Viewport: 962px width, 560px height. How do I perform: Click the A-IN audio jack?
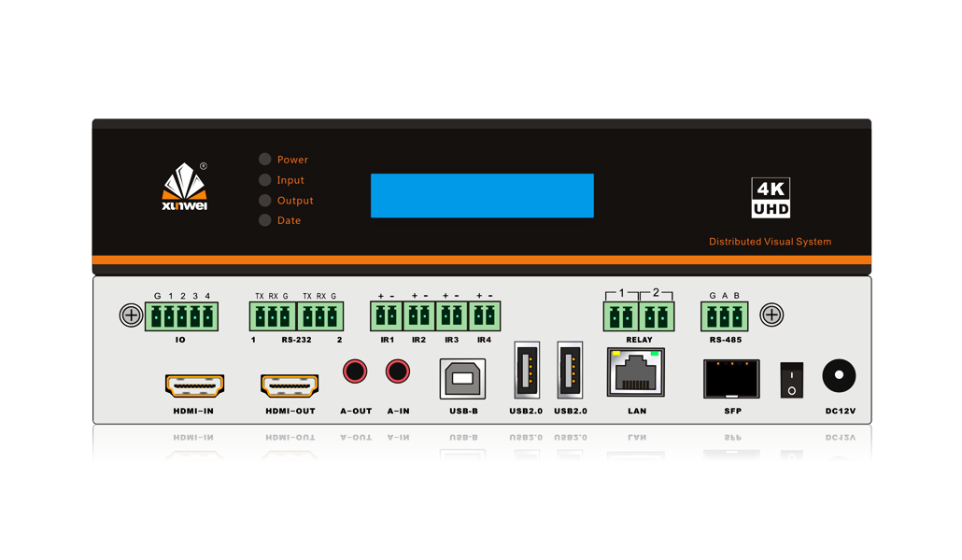(x=398, y=372)
